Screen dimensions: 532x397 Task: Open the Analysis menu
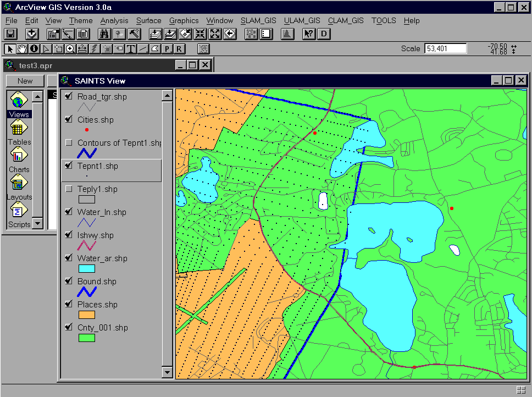coord(114,21)
